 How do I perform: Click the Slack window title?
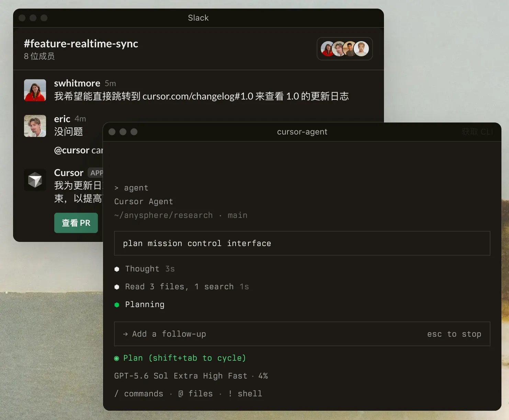click(198, 18)
